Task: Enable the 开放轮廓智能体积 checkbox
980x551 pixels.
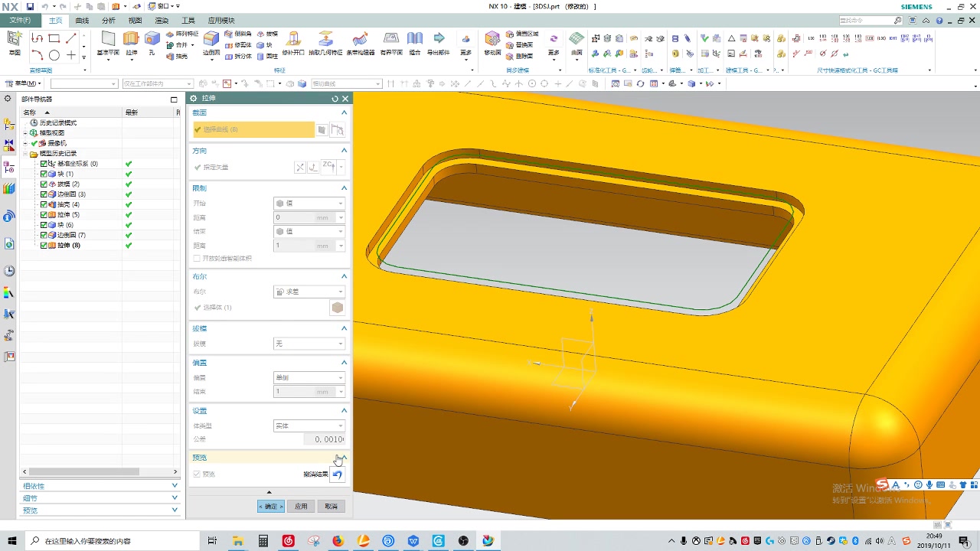Action: click(x=198, y=259)
